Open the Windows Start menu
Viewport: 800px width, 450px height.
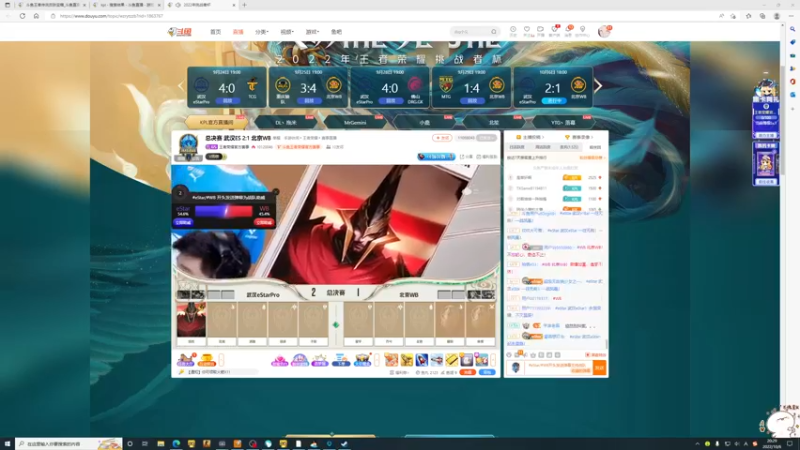pyautogui.click(x=7, y=444)
